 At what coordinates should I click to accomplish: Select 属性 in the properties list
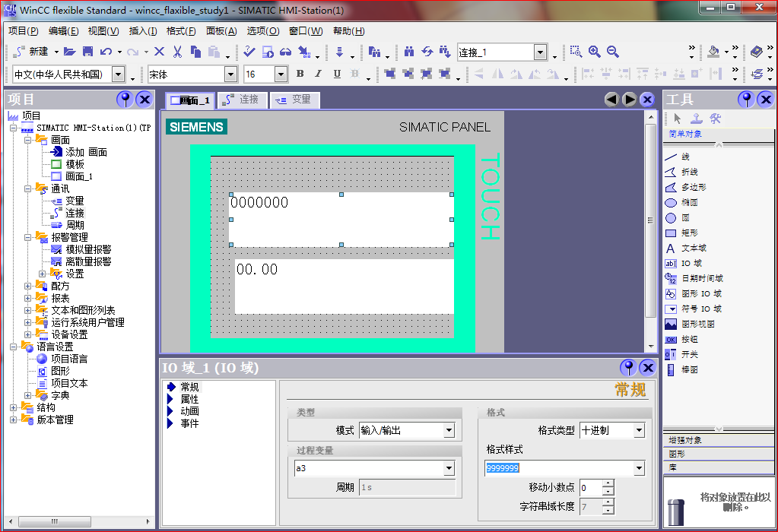[189, 399]
